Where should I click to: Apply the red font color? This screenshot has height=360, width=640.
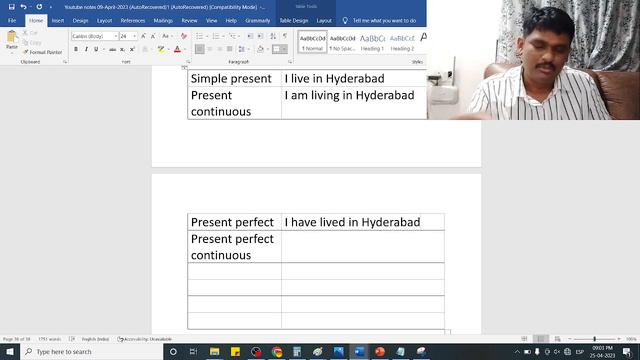[177, 49]
